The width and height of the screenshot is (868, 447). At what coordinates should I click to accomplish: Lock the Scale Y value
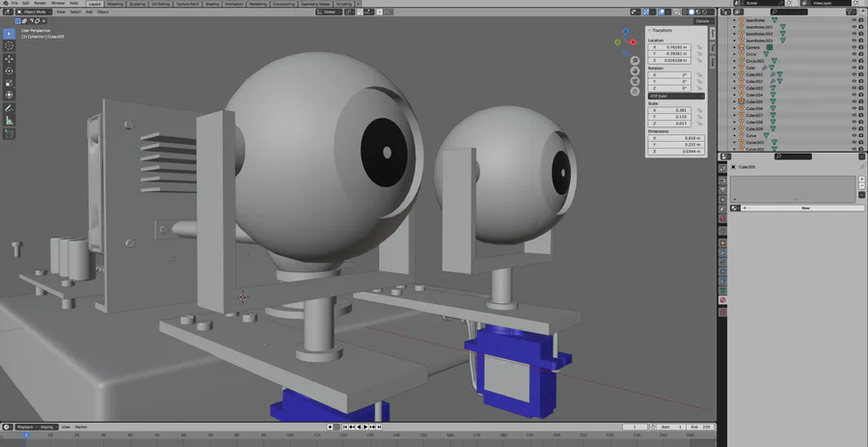(x=700, y=117)
